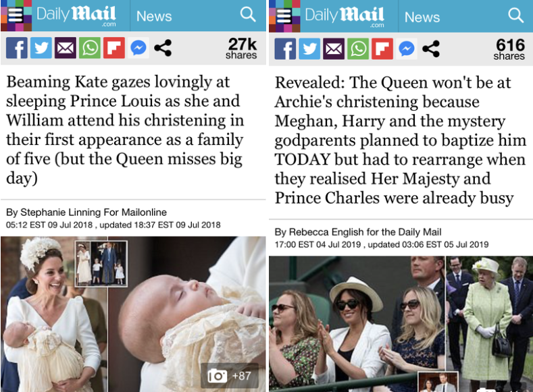533x392 pixels.
Task: Share Archie article via WhatsApp
Action: pyautogui.click(x=358, y=49)
